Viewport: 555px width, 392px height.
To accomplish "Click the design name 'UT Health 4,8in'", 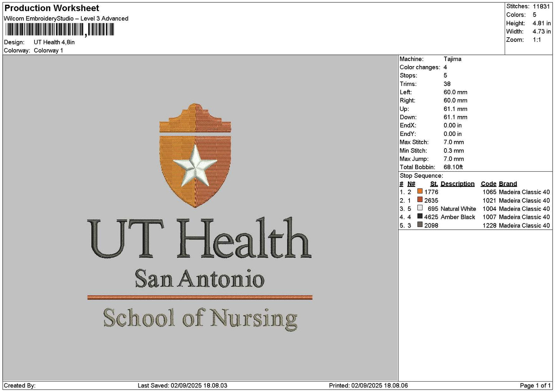I will point(54,42).
